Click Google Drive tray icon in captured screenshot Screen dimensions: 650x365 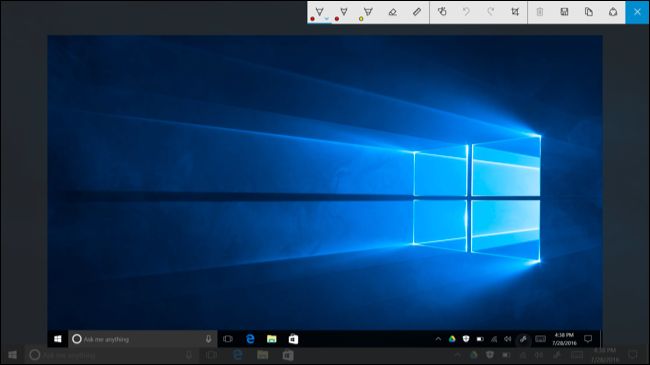coord(452,339)
